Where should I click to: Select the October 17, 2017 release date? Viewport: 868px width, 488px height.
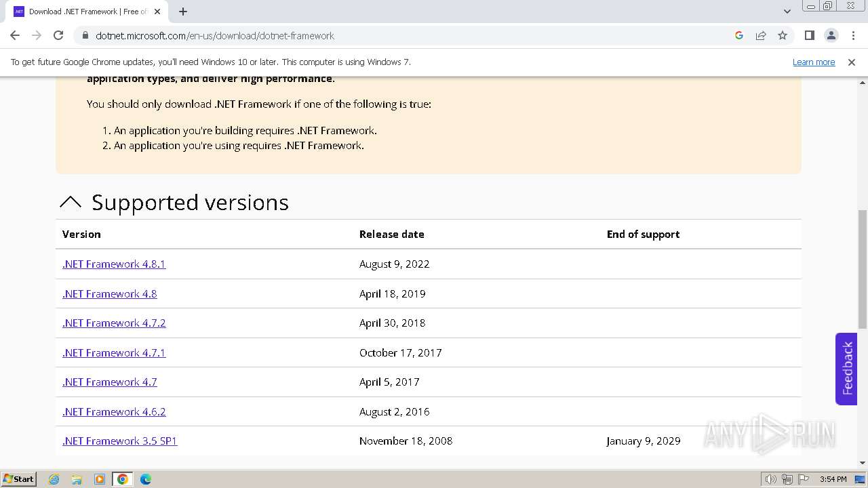coord(401,352)
